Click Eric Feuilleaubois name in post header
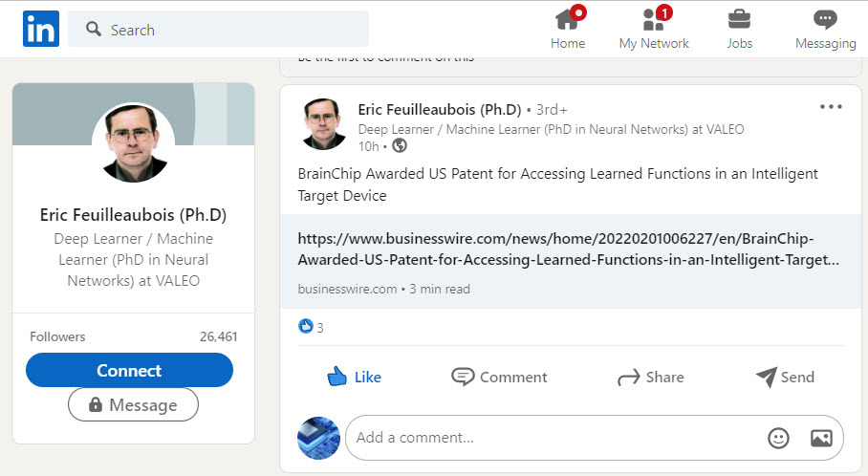The image size is (868, 476). pos(439,109)
